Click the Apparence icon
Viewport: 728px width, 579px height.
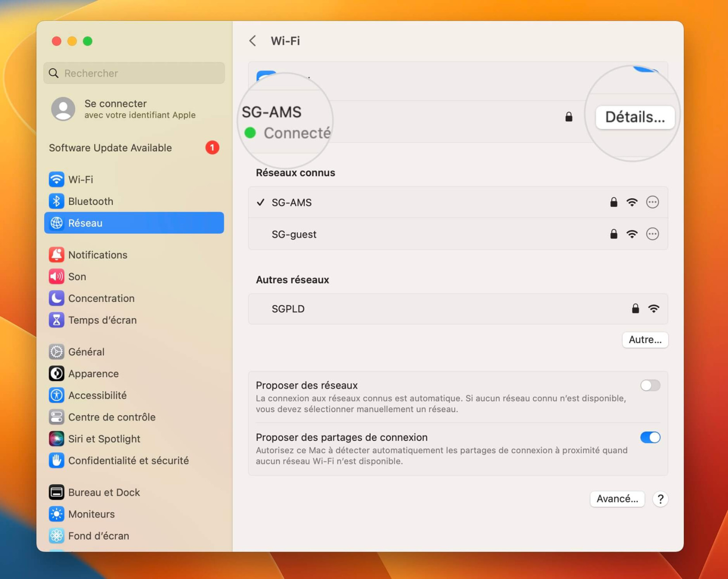point(57,373)
